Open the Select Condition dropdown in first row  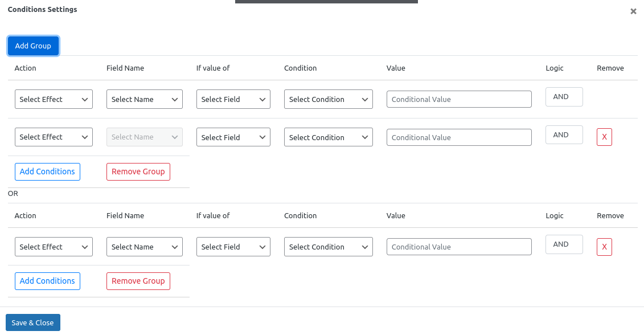[328, 99]
